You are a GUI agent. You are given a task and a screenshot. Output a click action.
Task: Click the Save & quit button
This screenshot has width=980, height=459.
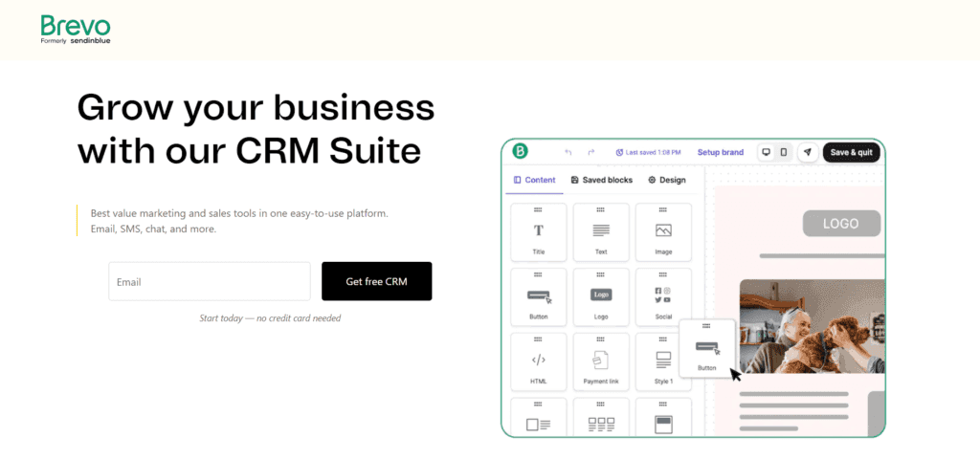tap(851, 152)
